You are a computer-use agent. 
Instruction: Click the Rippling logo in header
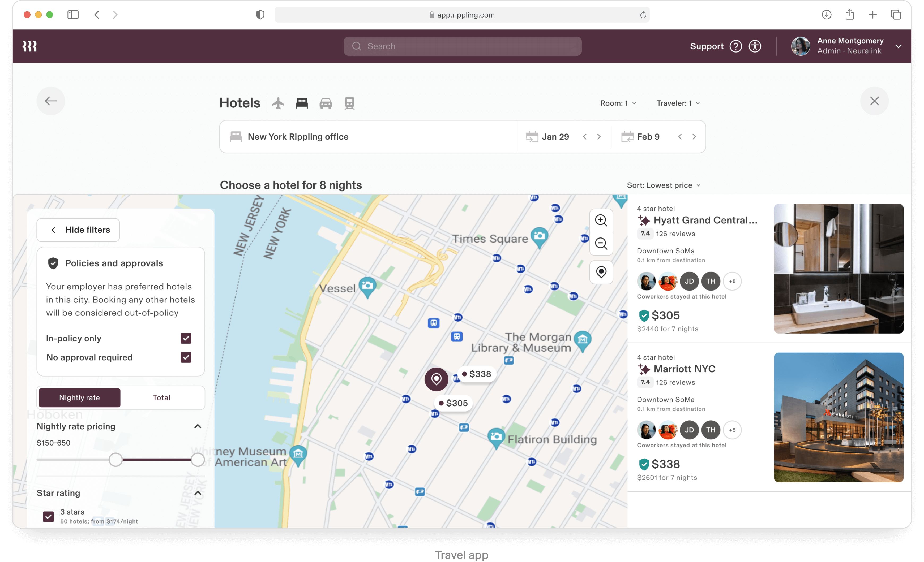pyautogui.click(x=30, y=46)
